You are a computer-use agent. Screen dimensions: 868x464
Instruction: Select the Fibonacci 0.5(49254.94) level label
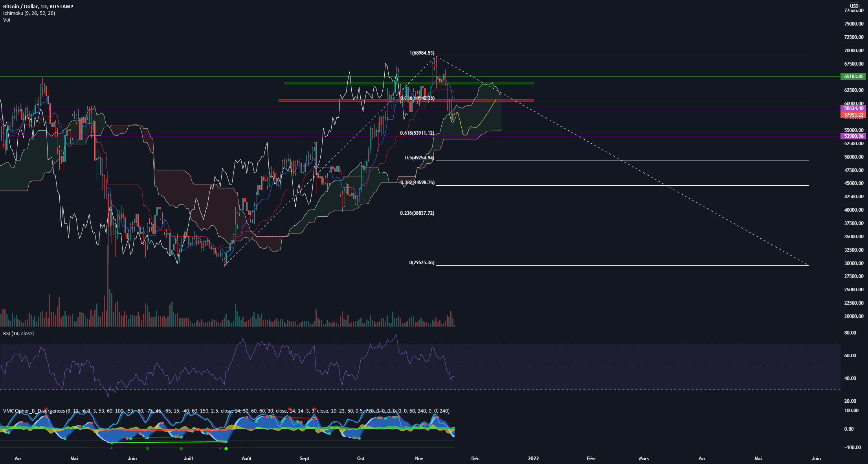(x=419, y=158)
